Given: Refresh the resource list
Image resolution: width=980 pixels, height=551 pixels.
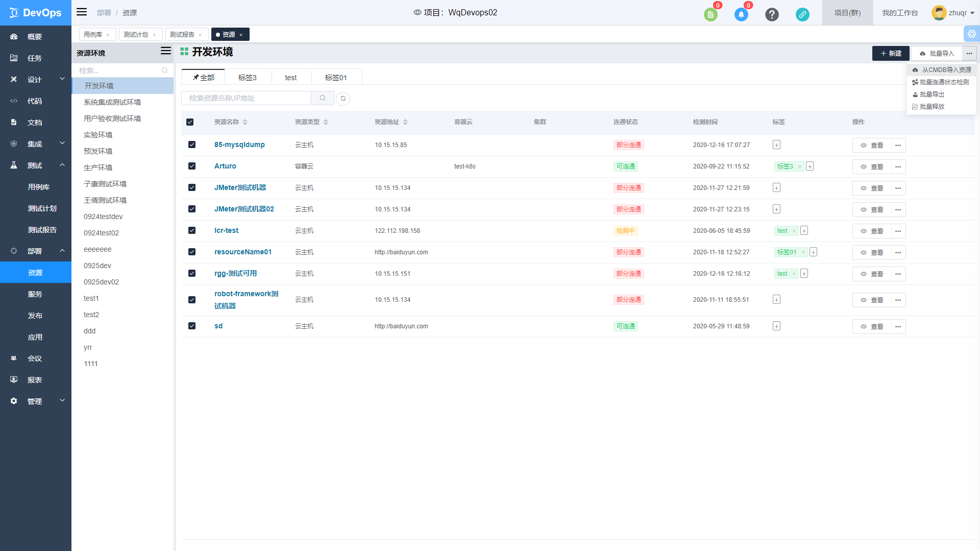Looking at the screenshot, I should 343,99.
